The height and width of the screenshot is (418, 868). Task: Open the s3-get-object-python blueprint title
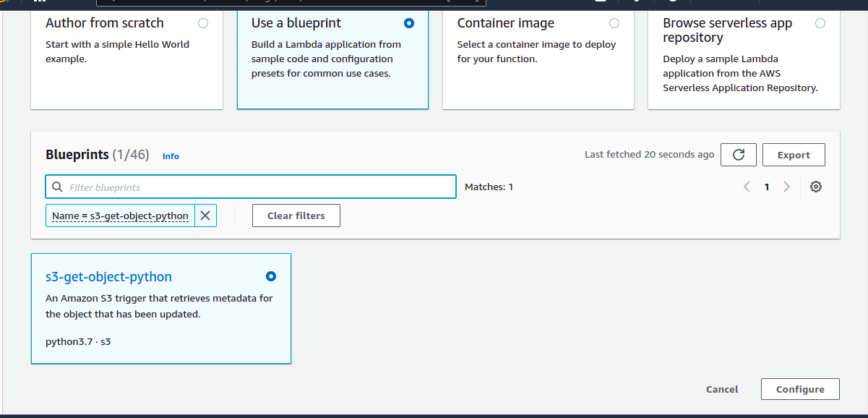(x=108, y=277)
